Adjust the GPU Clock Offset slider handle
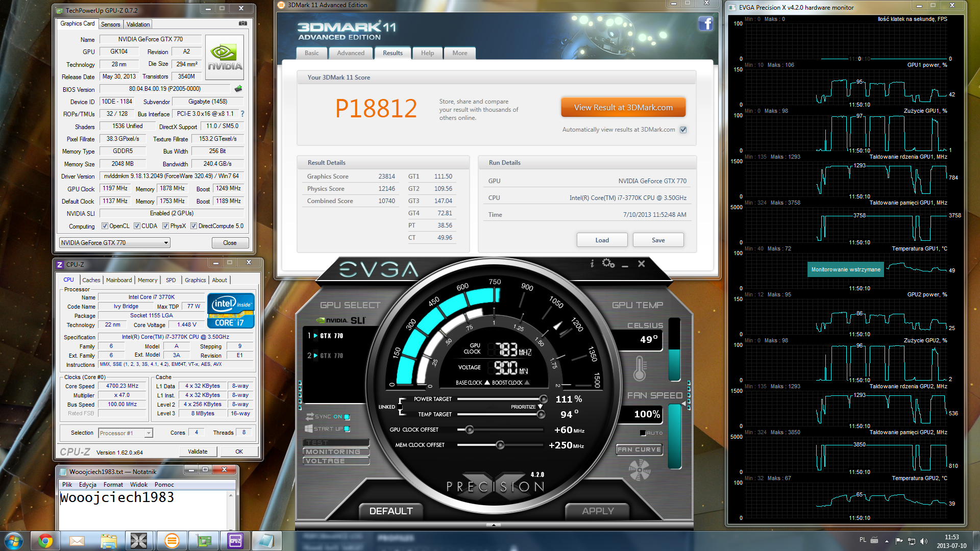 (469, 430)
